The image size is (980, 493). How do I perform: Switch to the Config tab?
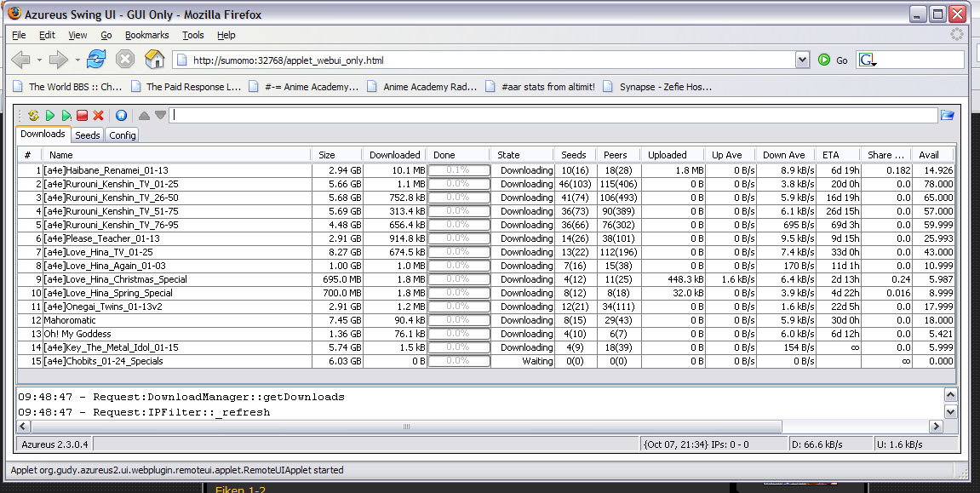(122, 135)
